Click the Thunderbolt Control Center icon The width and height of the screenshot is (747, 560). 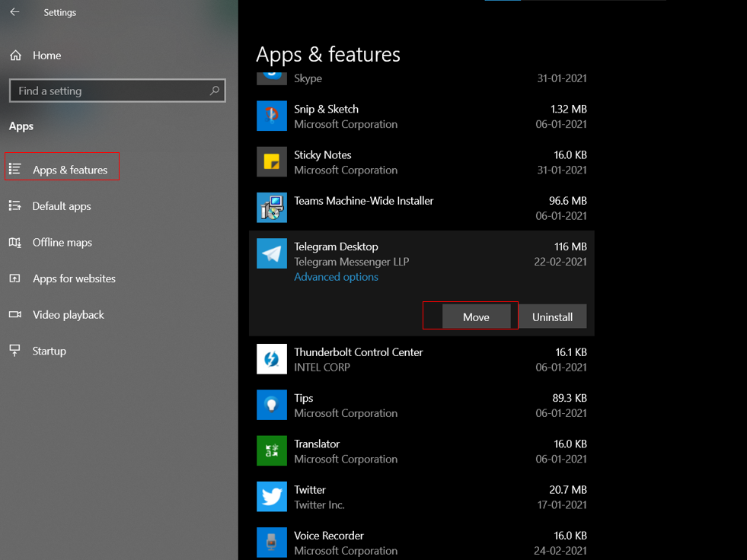[x=272, y=359]
